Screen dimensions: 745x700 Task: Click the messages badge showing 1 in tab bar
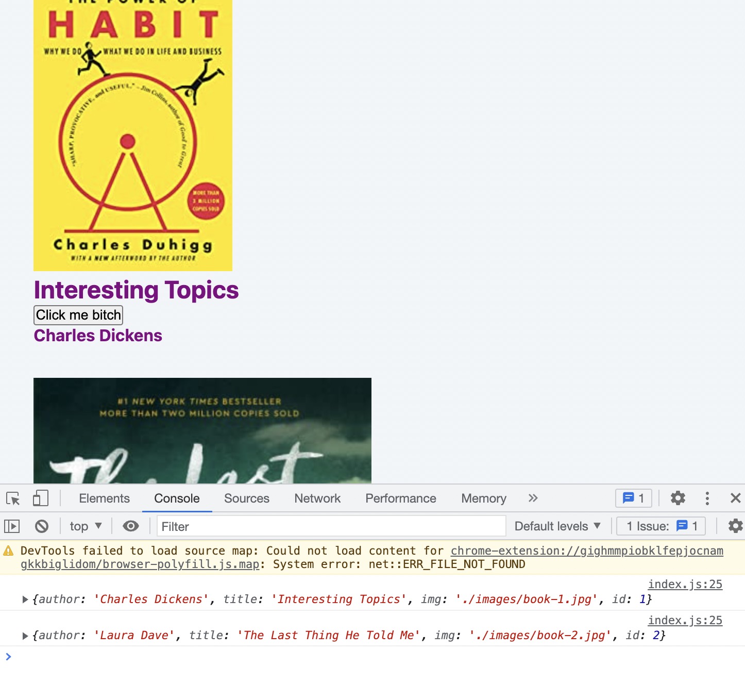[634, 498]
